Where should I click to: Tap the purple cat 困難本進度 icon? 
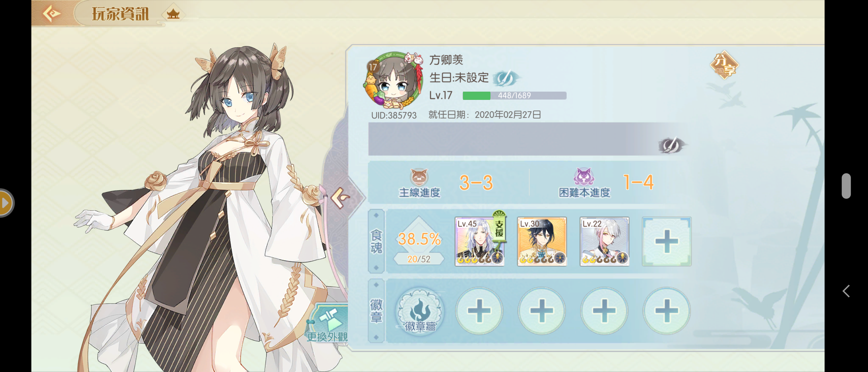pyautogui.click(x=584, y=177)
